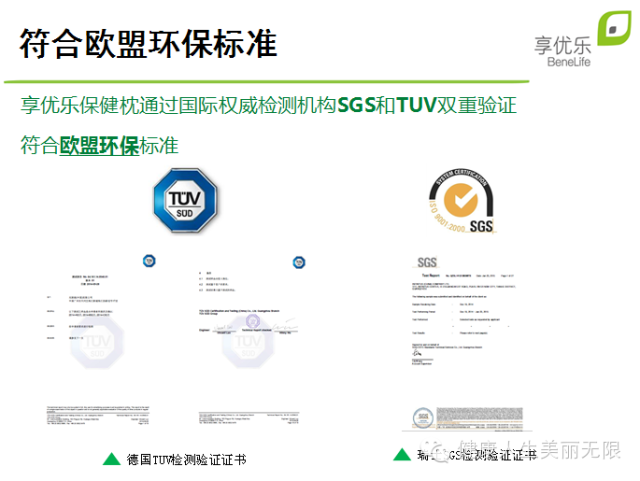Open the left TÜV certificate page thumbnail
The height and width of the screenshot is (481, 640).
point(98,341)
